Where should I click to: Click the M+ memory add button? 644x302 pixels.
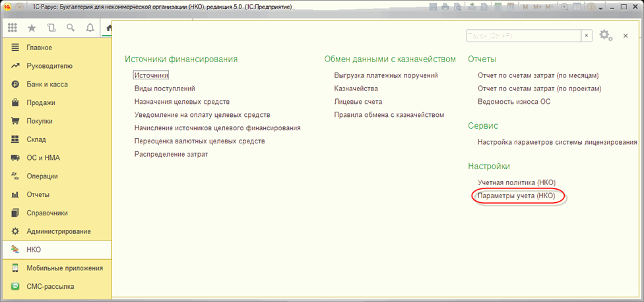(538, 7)
